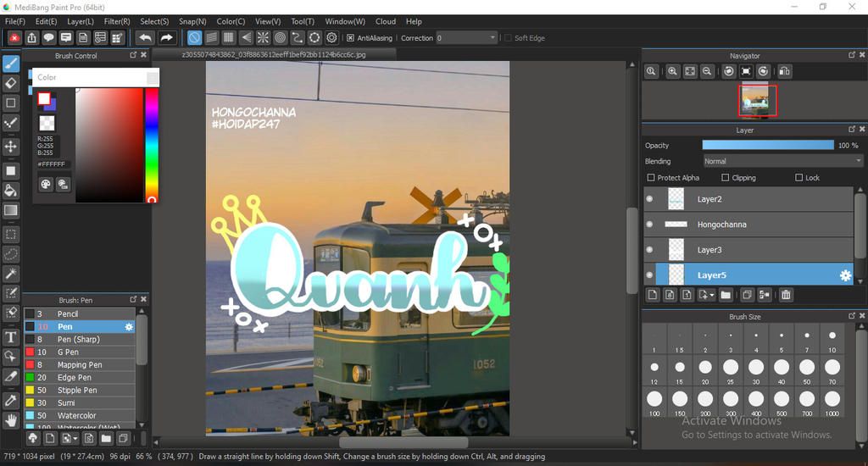Viewport: 868px width, 466px height.
Task: Open Blending mode Normal dropdown
Action: click(782, 161)
